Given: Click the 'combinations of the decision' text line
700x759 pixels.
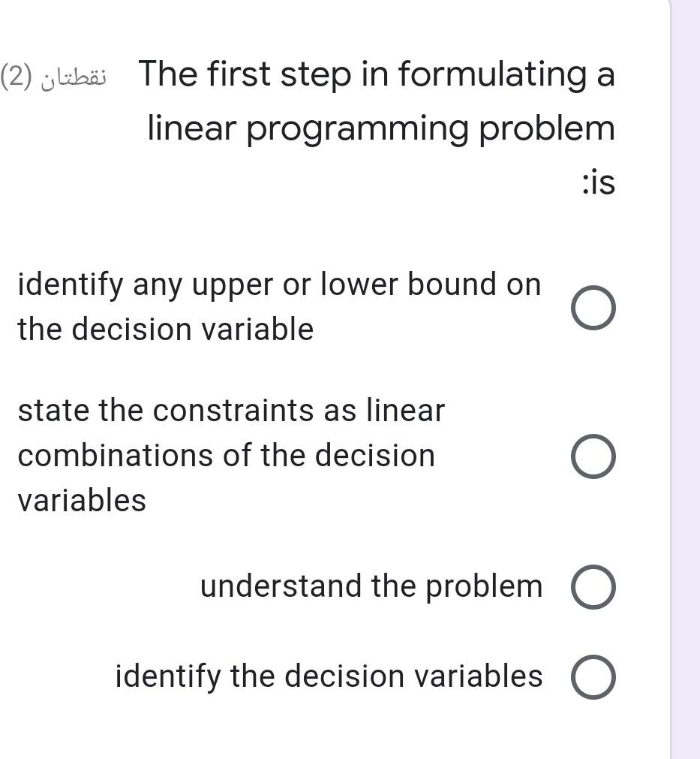Looking at the screenshot, I should 227,456.
